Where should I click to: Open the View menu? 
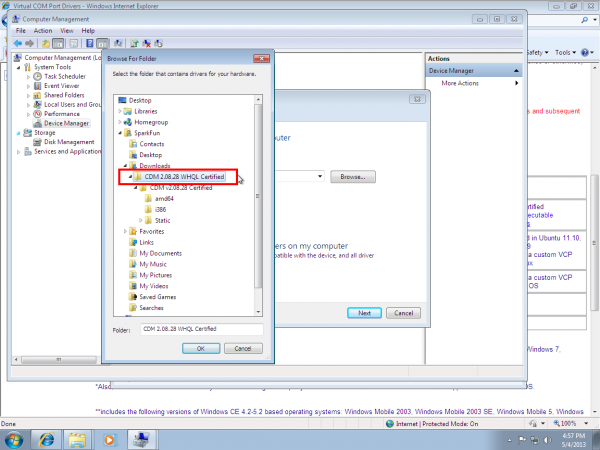67,31
